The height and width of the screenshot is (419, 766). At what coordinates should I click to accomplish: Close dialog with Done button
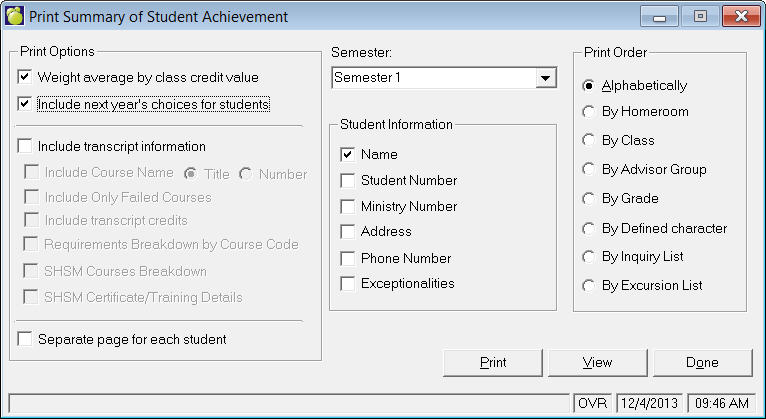[x=702, y=362]
